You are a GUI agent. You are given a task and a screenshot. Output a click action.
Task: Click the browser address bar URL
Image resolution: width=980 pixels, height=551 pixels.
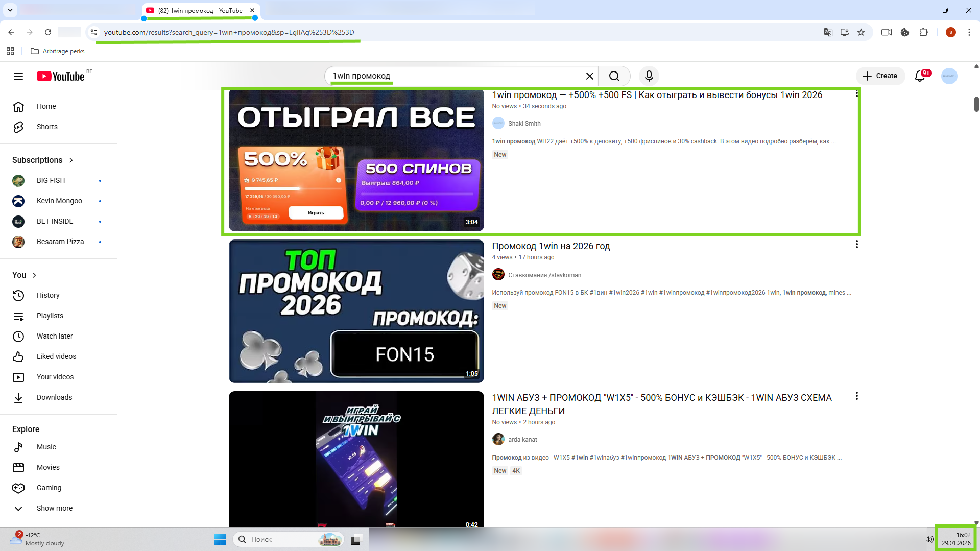(229, 32)
